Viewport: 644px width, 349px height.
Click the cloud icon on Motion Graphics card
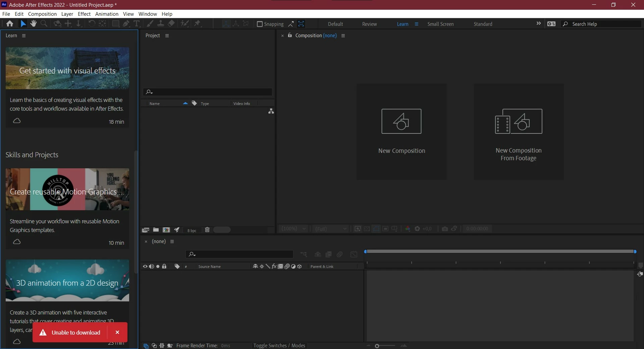point(17,242)
